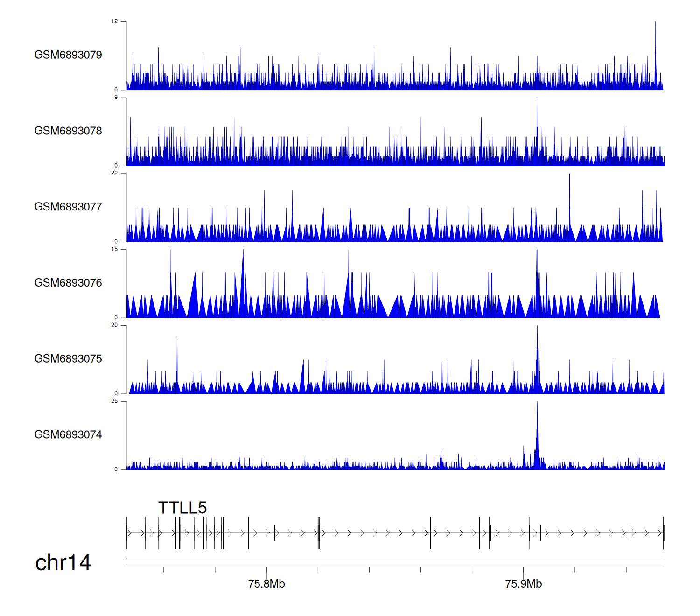The height and width of the screenshot is (616, 700).
Task: Click the 75.9Mb axis label
Action: [523, 584]
